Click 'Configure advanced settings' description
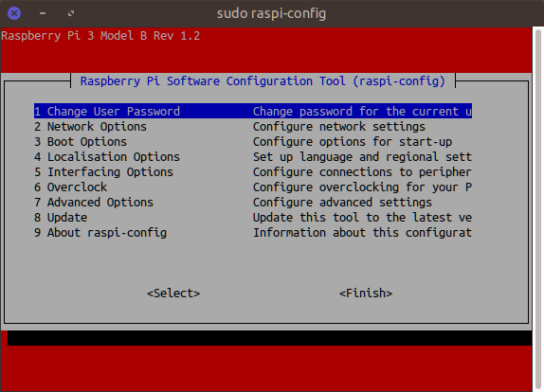 (x=342, y=203)
